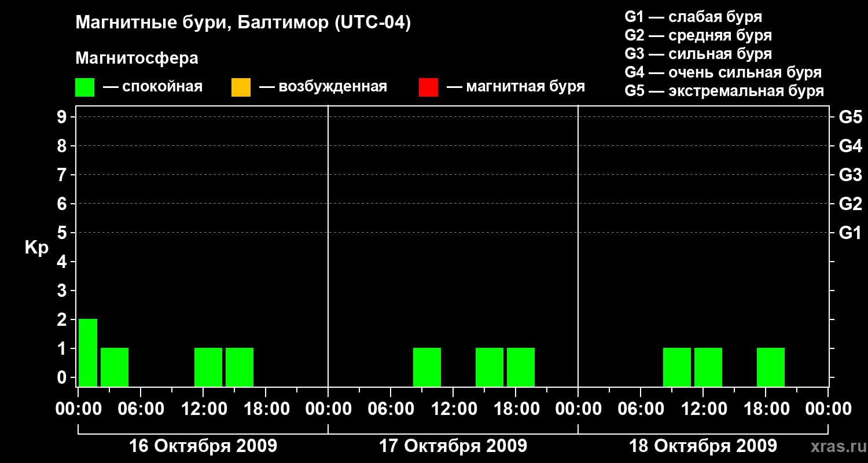Select the title 'Магнитные бури, Балтимор (UTC-04)'
The height and width of the screenshot is (463, 868).
coord(243,24)
